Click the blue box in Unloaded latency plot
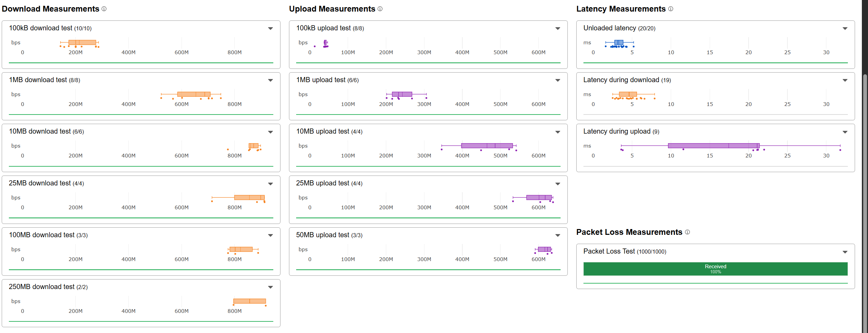Screen dimensions: 868x333 (x=619, y=43)
